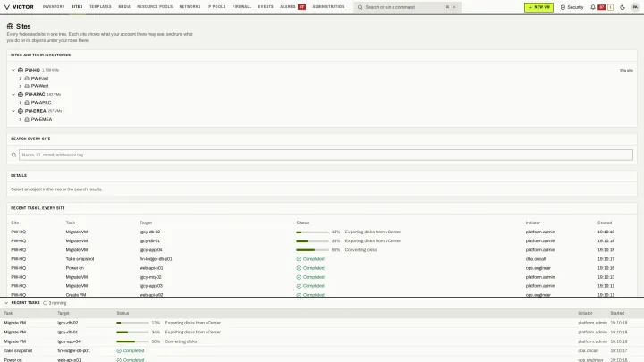Click the 56% Converting disks bar in the site tasks table
This screenshot has width=644, height=362.
[312, 250]
